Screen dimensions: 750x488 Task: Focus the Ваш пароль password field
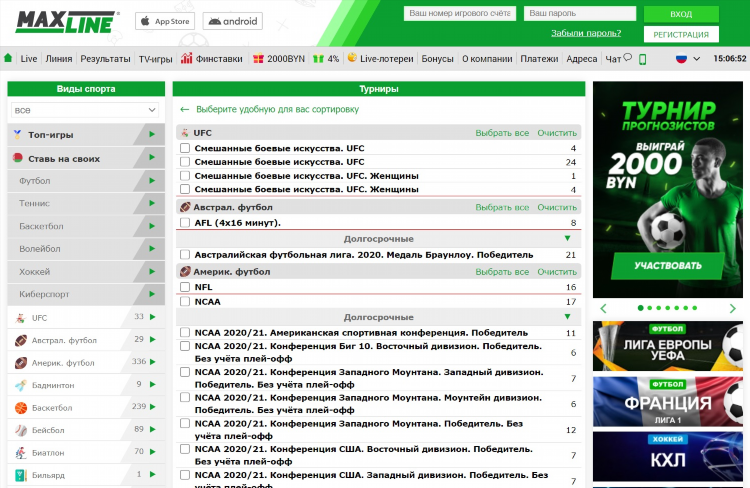[x=580, y=13]
